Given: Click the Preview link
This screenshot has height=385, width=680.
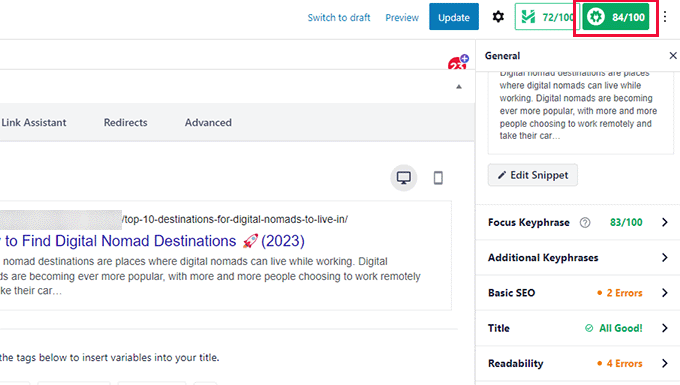Looking at the screenshot, I should (402, 18).
